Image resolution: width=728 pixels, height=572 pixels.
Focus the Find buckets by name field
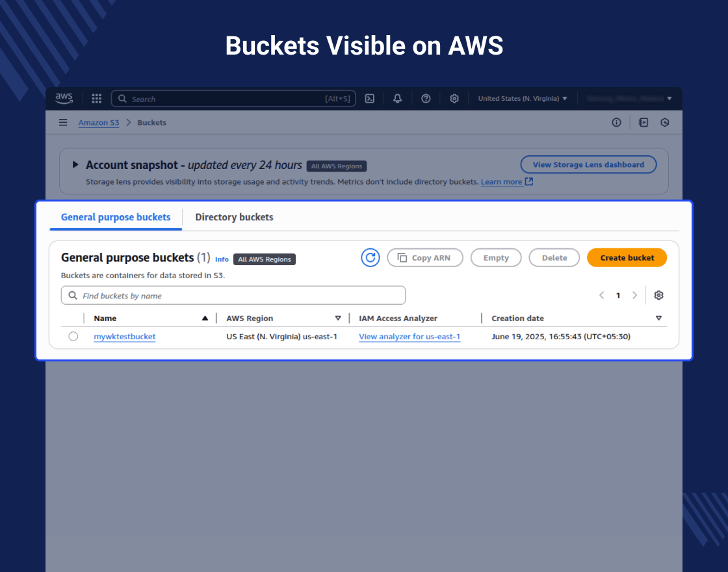point(233,295)
